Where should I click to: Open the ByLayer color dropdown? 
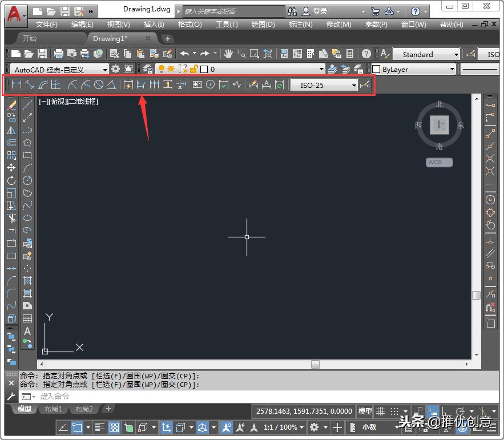point(413,69)
